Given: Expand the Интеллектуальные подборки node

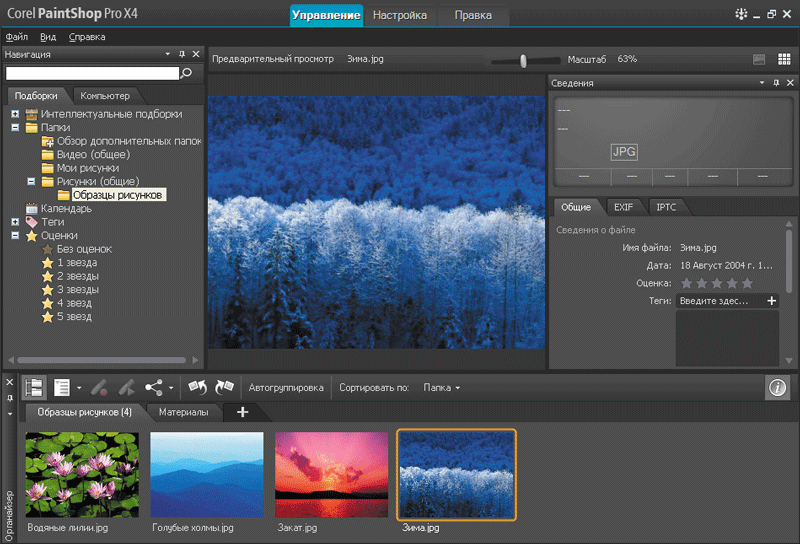Looking at the screenshot, I should [x=16, y=114].
